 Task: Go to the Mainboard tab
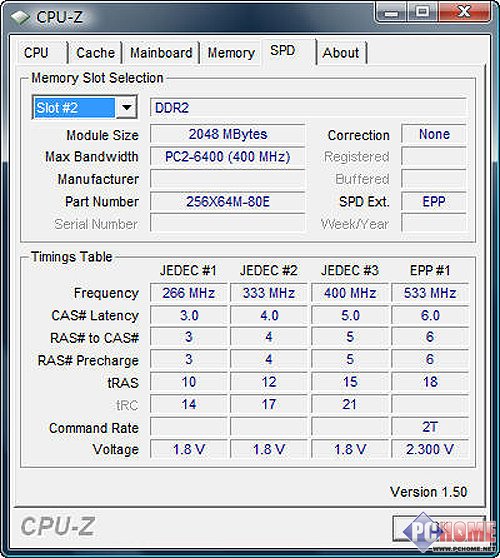(x=161, y=53)
